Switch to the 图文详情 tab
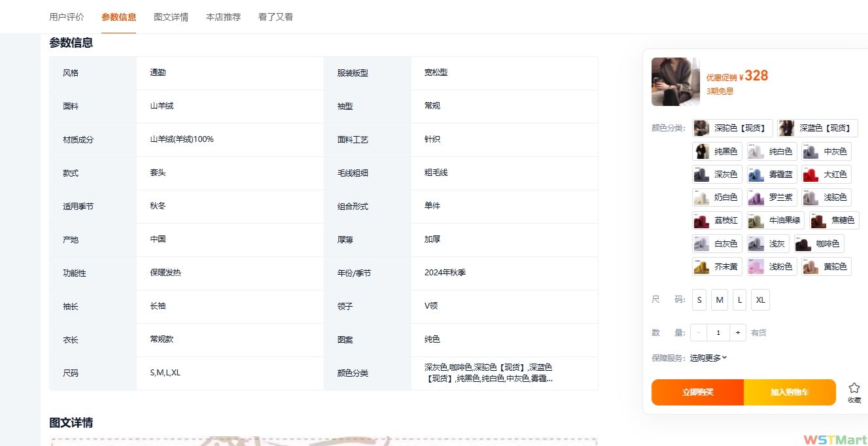This screenshot has height=446, width=868. tap(171, 17)
